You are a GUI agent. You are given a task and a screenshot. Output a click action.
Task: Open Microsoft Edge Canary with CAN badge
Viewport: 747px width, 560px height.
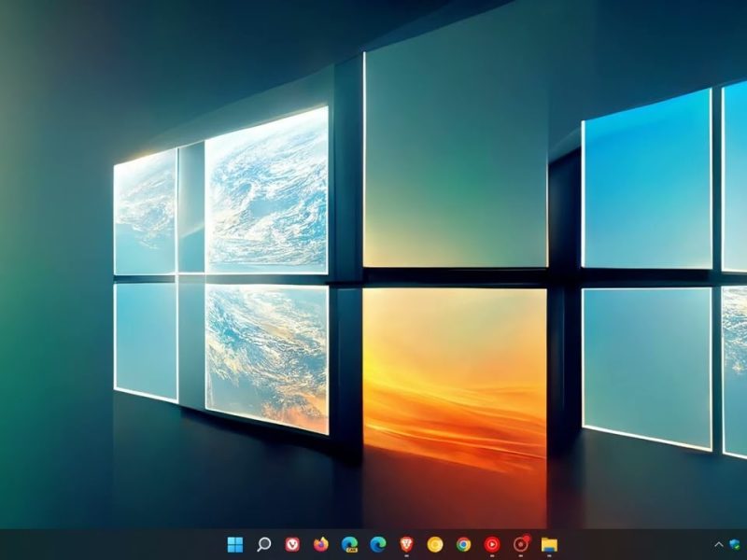(x=349, y=544)
